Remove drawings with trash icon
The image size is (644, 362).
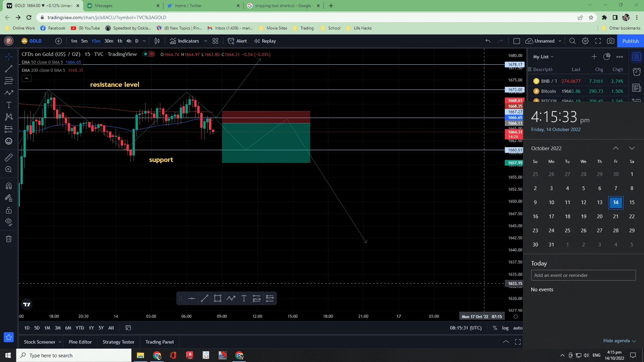9,239
